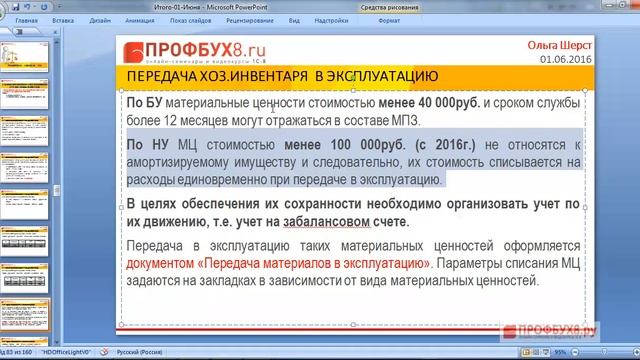Click the underlined word забалансовом

pos(327,222)
